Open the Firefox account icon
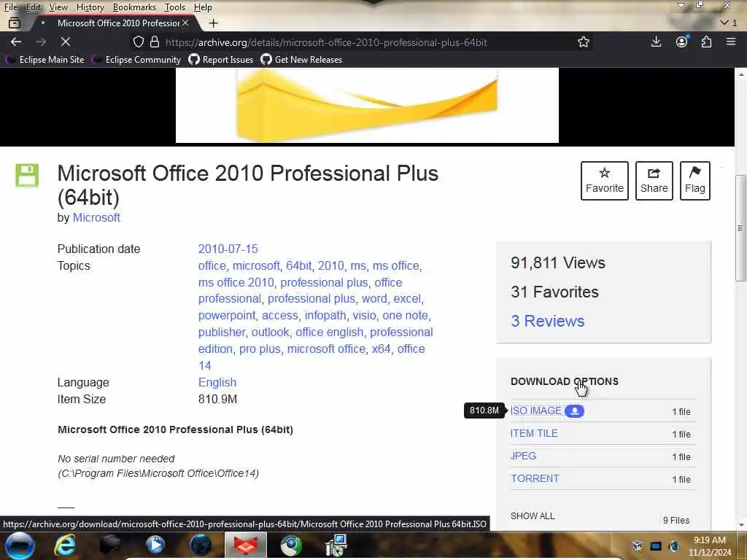The image size is (747, 560). (682, 42)
